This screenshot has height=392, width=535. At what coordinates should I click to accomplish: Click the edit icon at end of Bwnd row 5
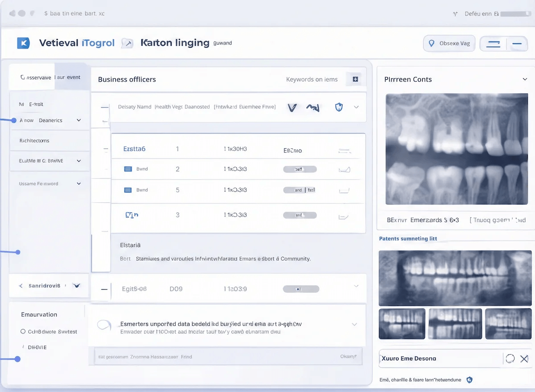pyautogui.click(x=344, y=191)
